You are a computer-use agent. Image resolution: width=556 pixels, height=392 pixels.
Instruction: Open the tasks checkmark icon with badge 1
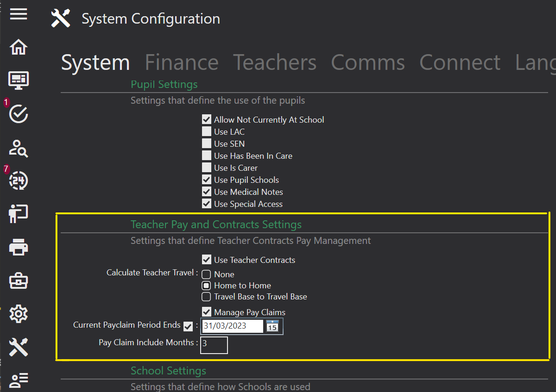click(19, 113)
